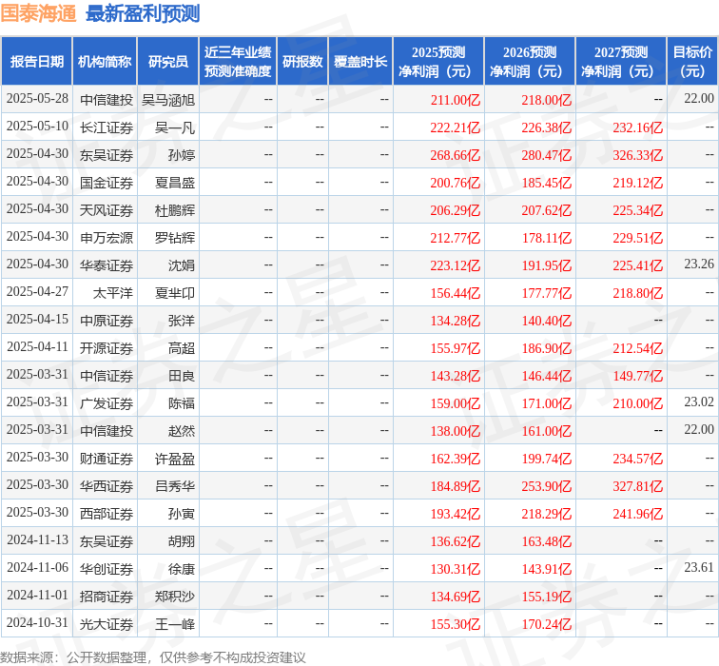Click analyst name 胡翔
This screenshot has height=666, width=719.
tap(181, 541)
